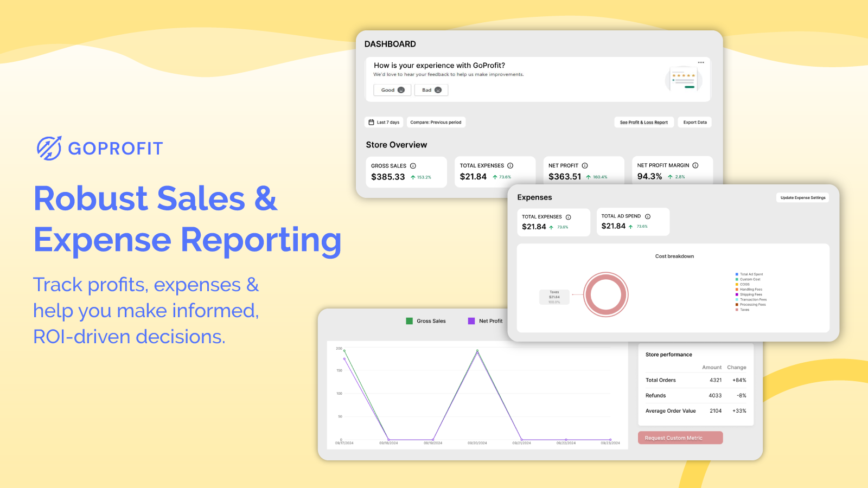Click Update Expense Settings button
Screen dimensions: 868x488
point(803,197)
